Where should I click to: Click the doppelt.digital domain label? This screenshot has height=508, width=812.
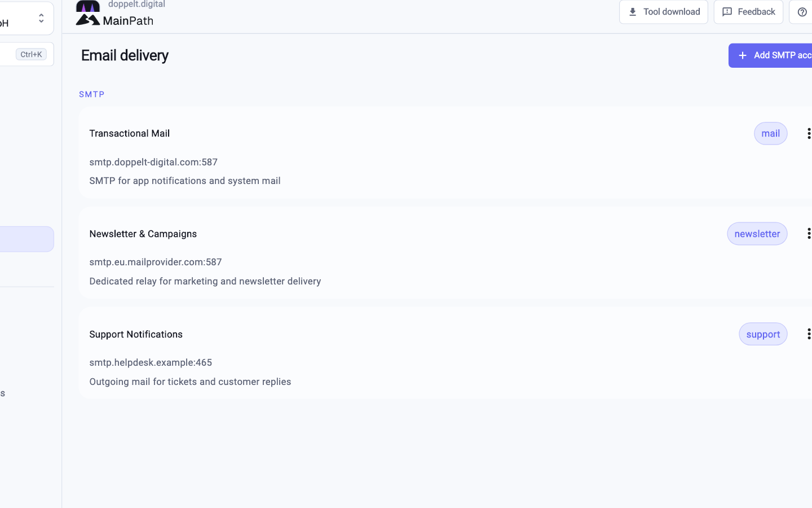coord(136,5)
